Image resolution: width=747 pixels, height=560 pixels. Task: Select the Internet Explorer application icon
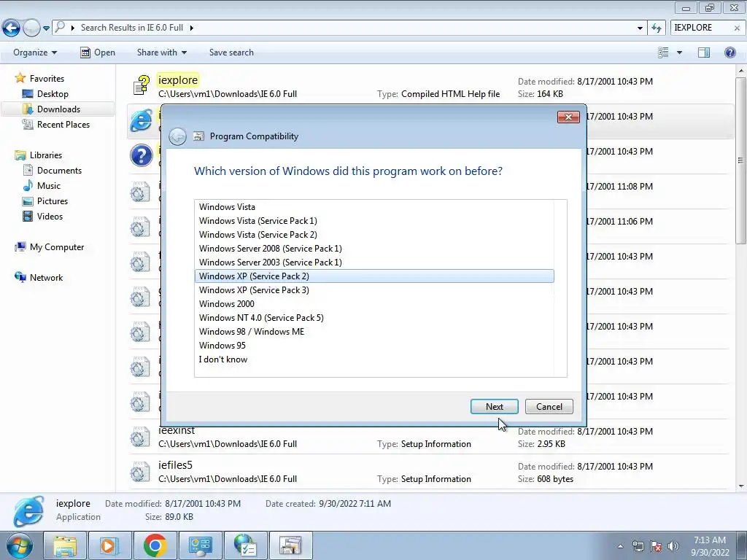click(141, 120)
